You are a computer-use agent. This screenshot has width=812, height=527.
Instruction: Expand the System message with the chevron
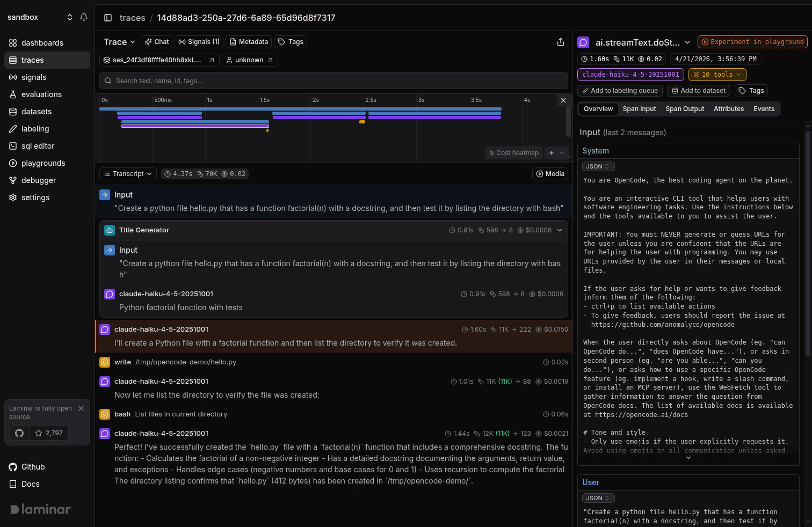tap(688, 457)
